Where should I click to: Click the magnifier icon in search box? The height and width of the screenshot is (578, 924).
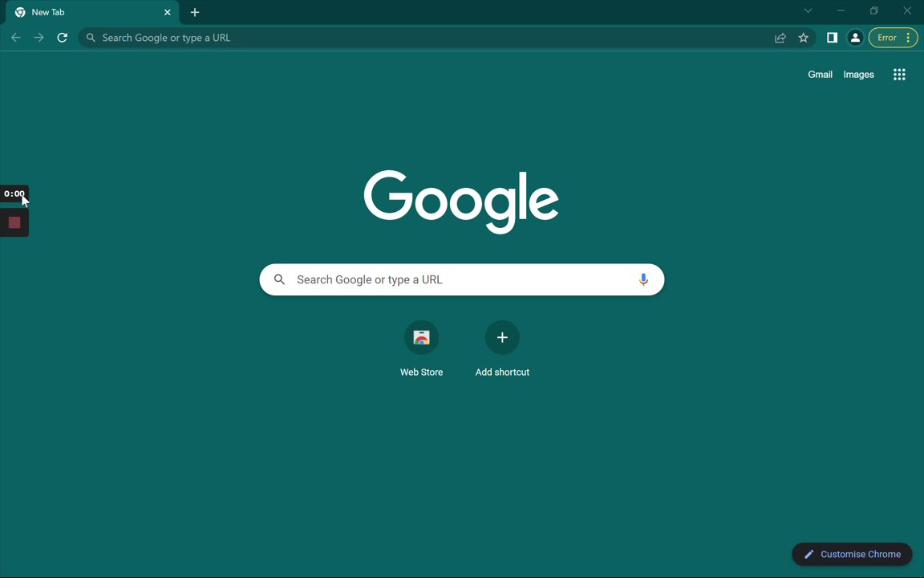coord(280,279)
